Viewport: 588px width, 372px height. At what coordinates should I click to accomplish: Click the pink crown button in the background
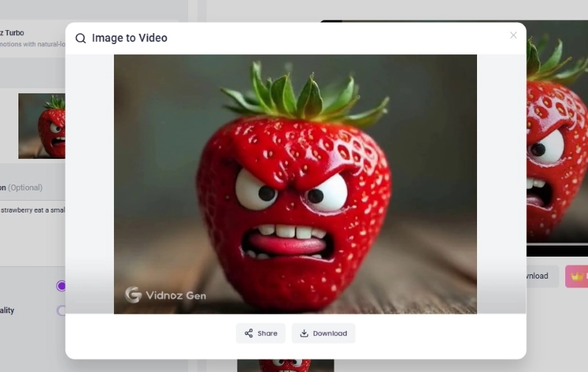tap(577, 276)
